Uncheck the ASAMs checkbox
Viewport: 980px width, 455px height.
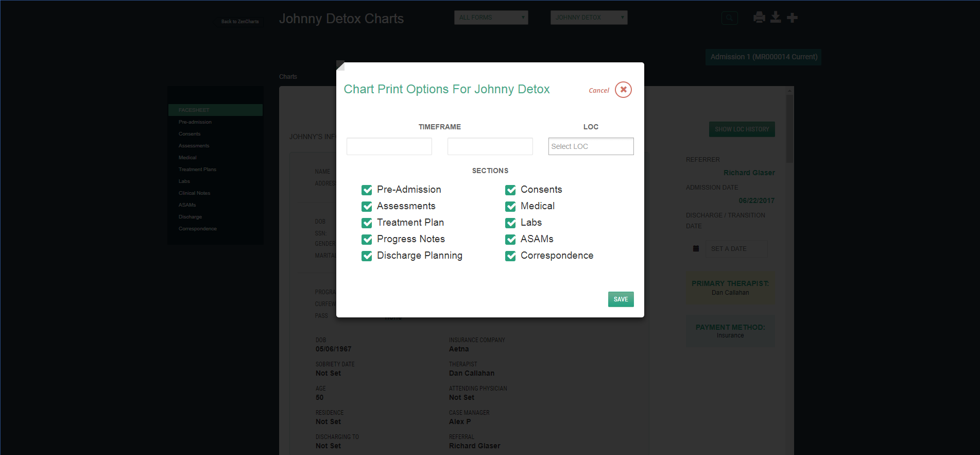tap(510, 240)
